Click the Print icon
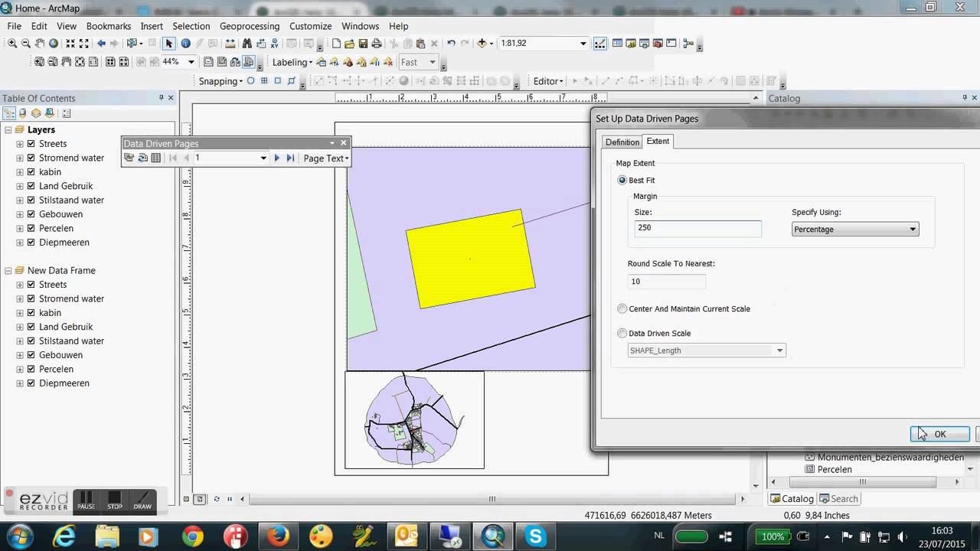The width and height of the screenshot is (980, 551). pyautogui.click(x=377, y=44)
